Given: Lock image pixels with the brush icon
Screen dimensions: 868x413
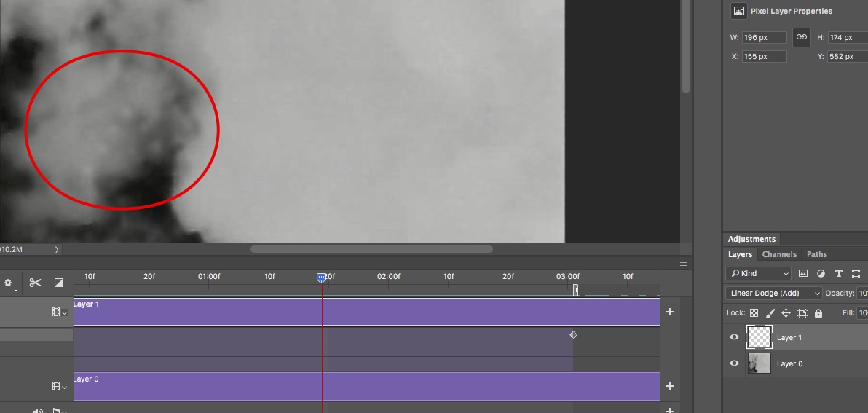Looking at the screenshot, I should [x=770, y=313].
